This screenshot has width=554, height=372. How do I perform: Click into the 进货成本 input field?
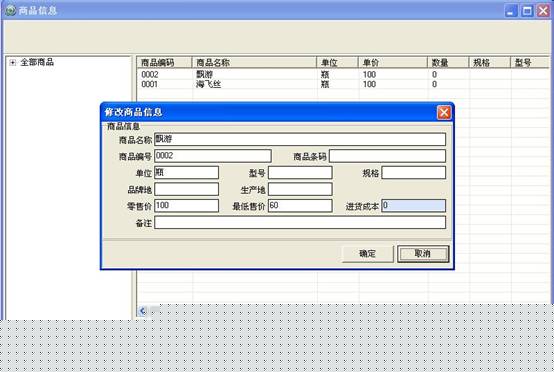point(413,206)
